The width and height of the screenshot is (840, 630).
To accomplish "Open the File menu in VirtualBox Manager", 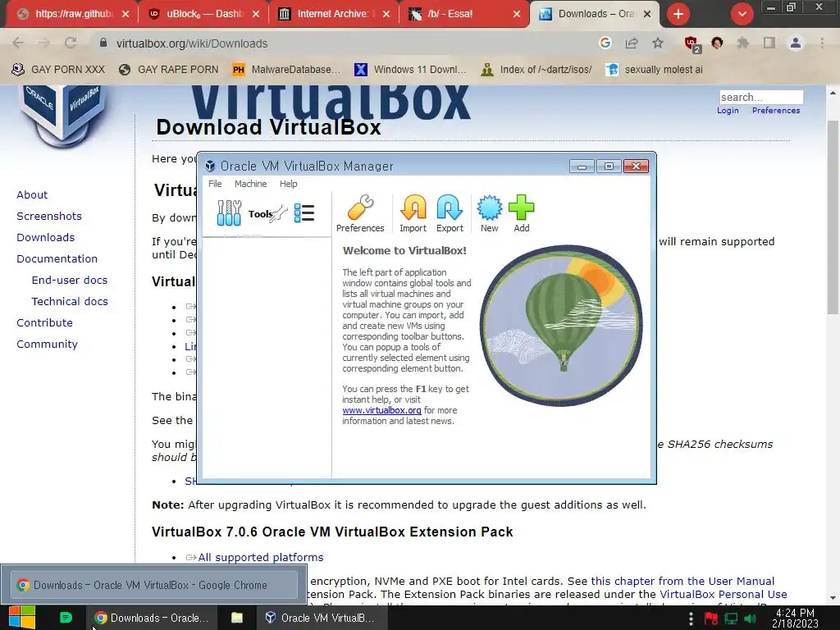I will 215,184.
